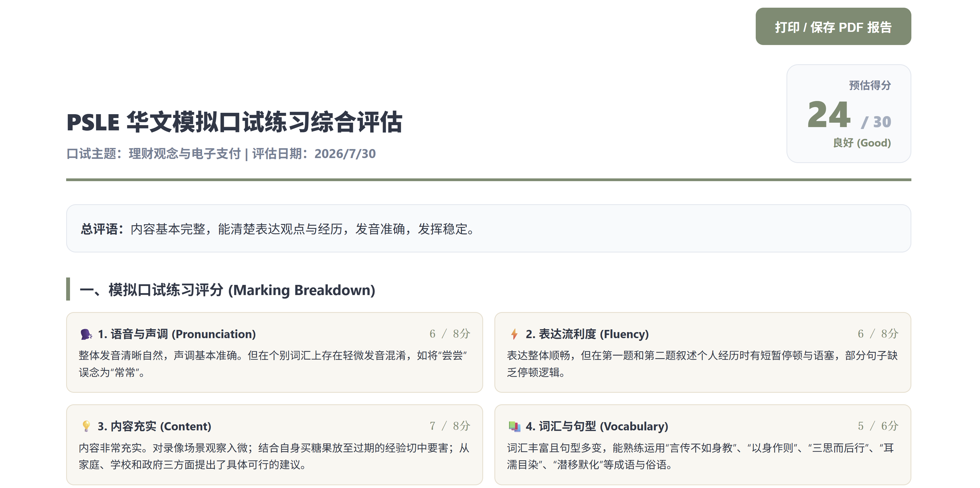Screen dimensions: 980x488
Task: Click the Content score 7 / 8分
Action: tap(450, 426)
